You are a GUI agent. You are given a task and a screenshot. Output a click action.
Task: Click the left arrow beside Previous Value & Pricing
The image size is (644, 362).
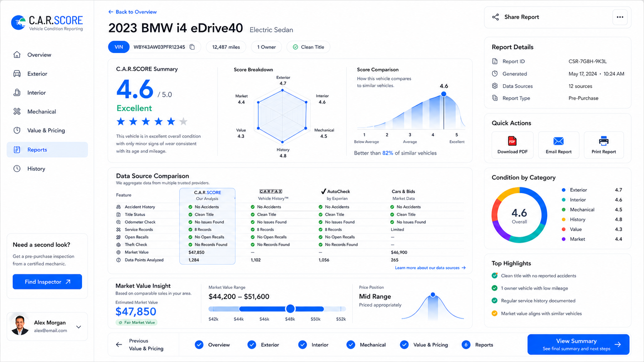point(119,345)
